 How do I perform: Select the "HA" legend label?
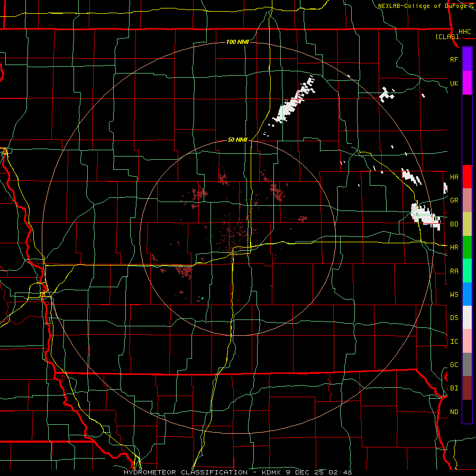(x=454, y=177)
